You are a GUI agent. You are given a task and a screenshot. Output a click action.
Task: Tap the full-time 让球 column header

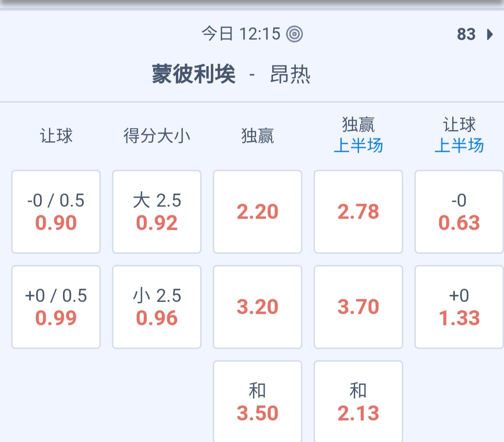(56, 136)
